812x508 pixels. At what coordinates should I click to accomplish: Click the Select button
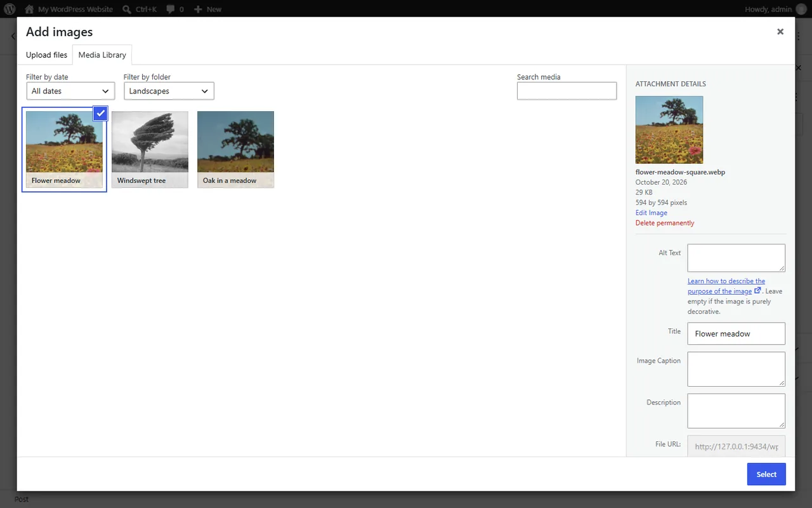(x=766, y=474)
